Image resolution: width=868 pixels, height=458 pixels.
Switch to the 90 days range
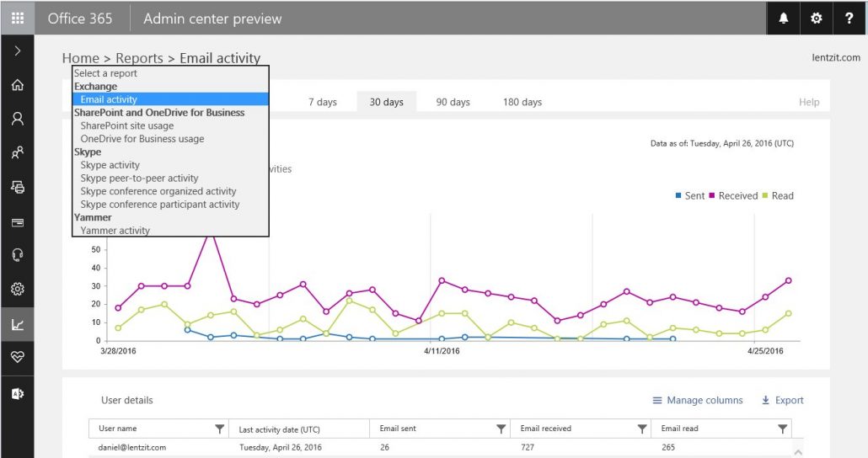coord(453,102)
